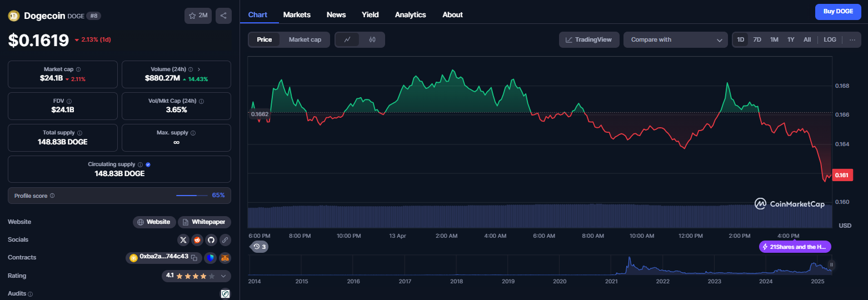Toggle chart to Market cap view
This screenshot has height=300, width=868.
(x=305, y=39)
